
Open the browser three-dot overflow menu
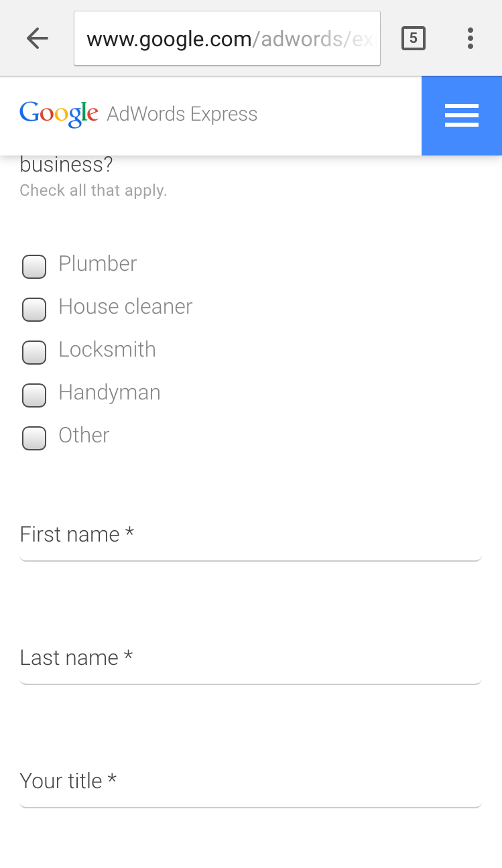coord(470,39)
